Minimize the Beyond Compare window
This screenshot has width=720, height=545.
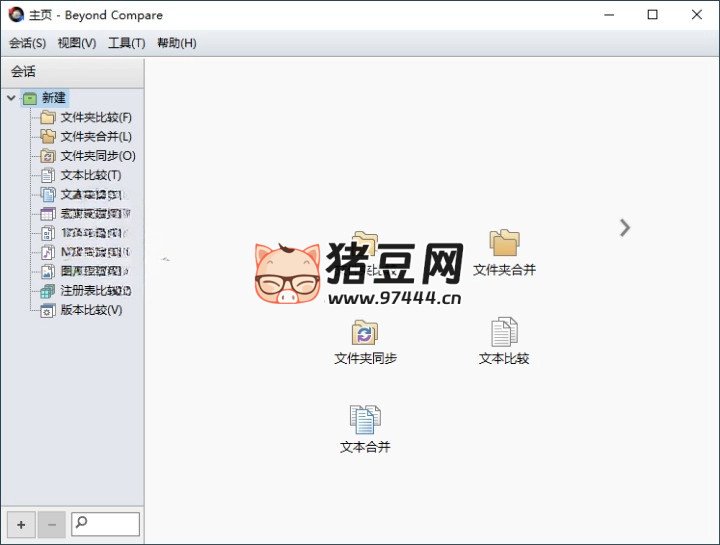[x=609, y=15]
